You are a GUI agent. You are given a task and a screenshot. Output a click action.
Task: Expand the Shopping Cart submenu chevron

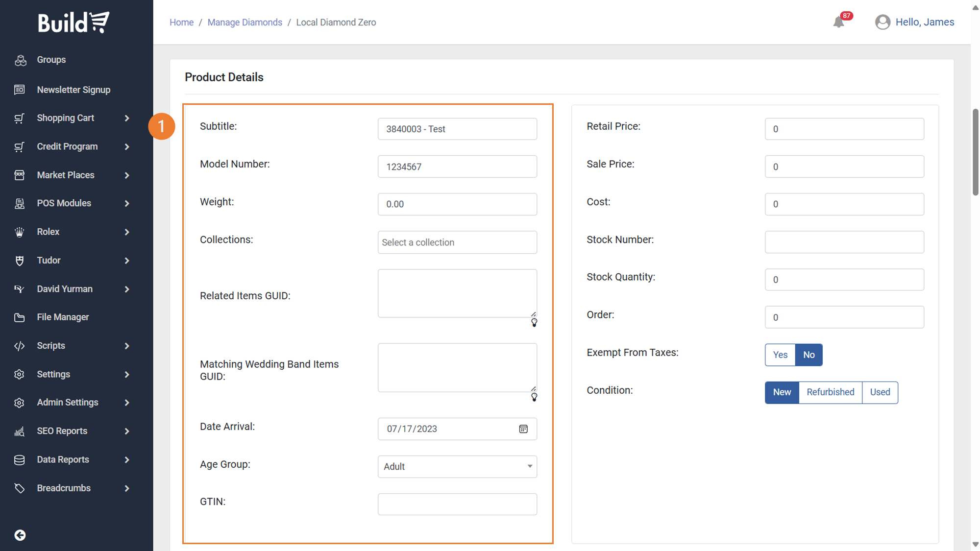tap(127, 118)
